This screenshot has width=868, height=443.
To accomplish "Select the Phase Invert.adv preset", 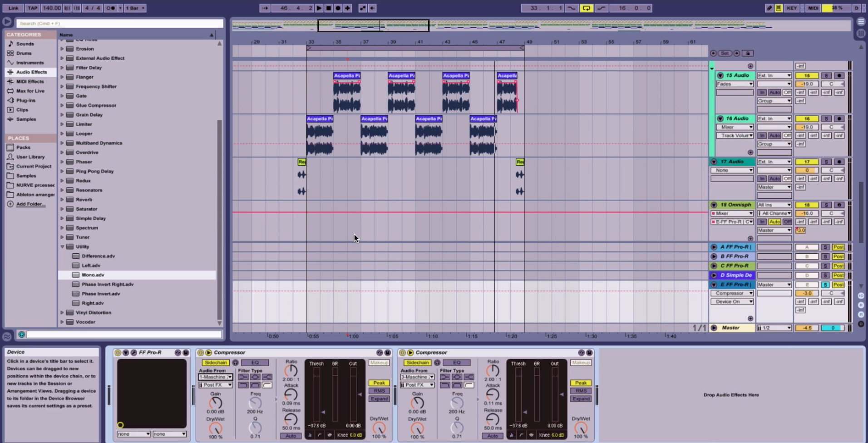I will coord(101,294).
